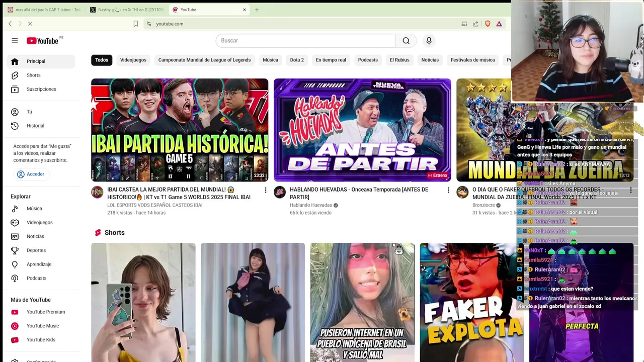Image resolution: width=644 pixels, height=362 pixels.
Task: Open Principal in the sidebar
Action: [x=41, y=61]
